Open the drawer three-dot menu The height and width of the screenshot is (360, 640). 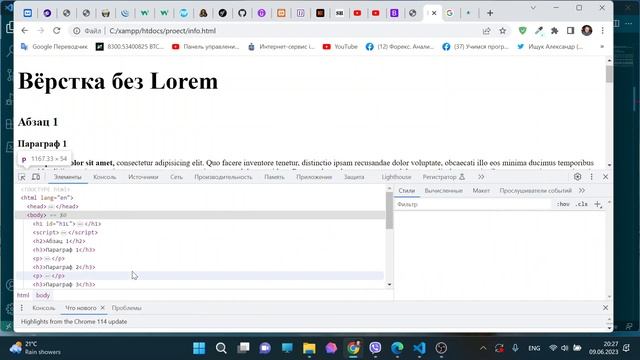click(x=22, y=308)
